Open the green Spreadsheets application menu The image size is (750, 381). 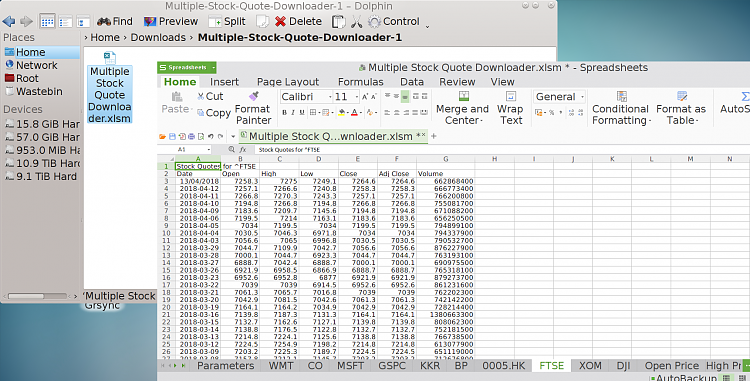(187, 67)
